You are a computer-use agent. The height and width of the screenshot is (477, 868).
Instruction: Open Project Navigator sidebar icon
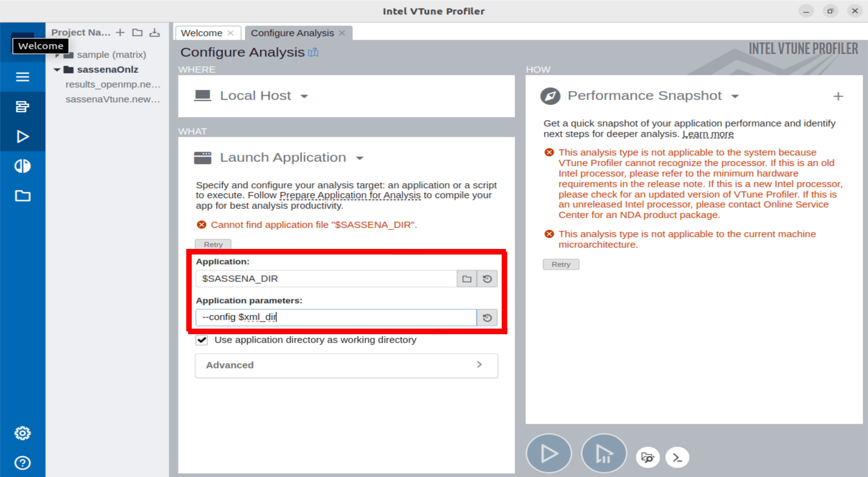tap(22, 106)
